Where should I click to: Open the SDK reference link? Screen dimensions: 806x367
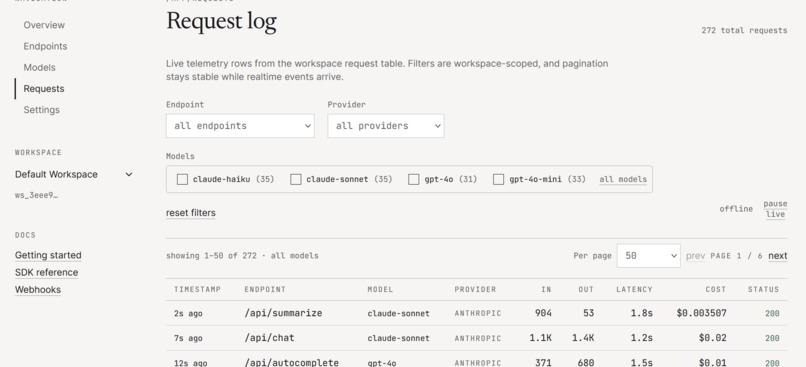tap(46, 272)
